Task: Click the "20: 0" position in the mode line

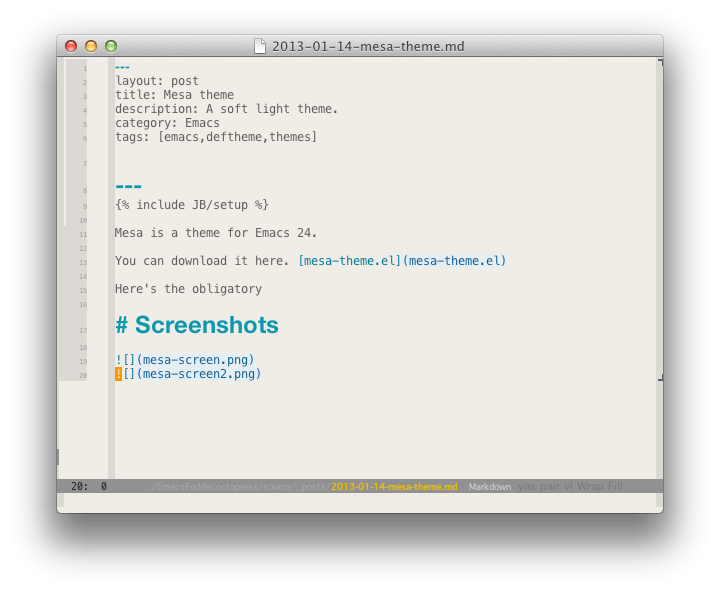Action: tap(89, 486)
